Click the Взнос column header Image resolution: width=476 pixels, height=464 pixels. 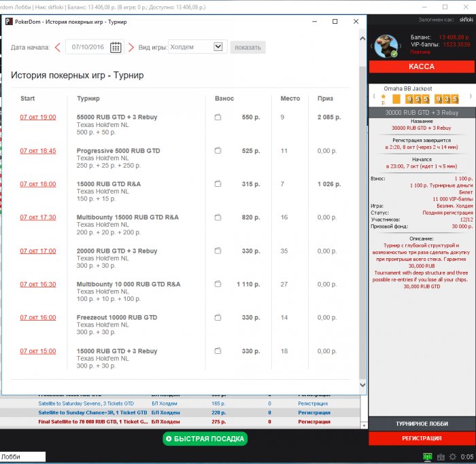coord(224,99)
